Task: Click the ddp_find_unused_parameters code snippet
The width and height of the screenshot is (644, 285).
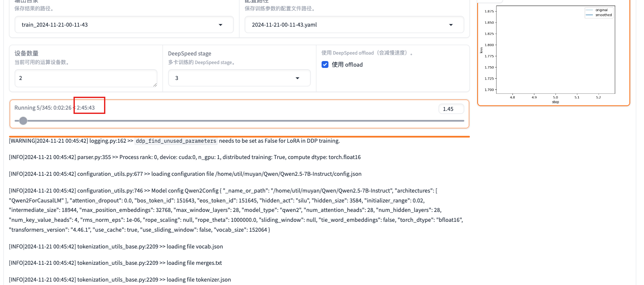Action: 176,141
